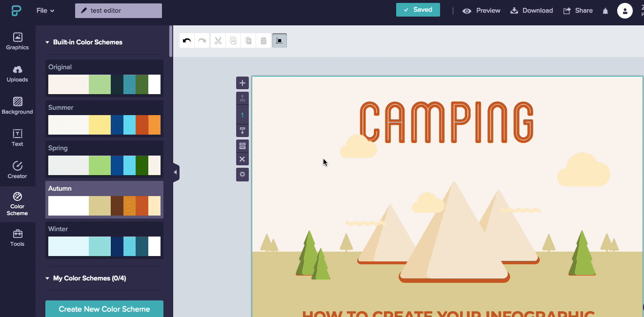The image size is (644, 317).
Task: Select the large green tree on right
Action: pyautogui.click(x=582, y=254)
